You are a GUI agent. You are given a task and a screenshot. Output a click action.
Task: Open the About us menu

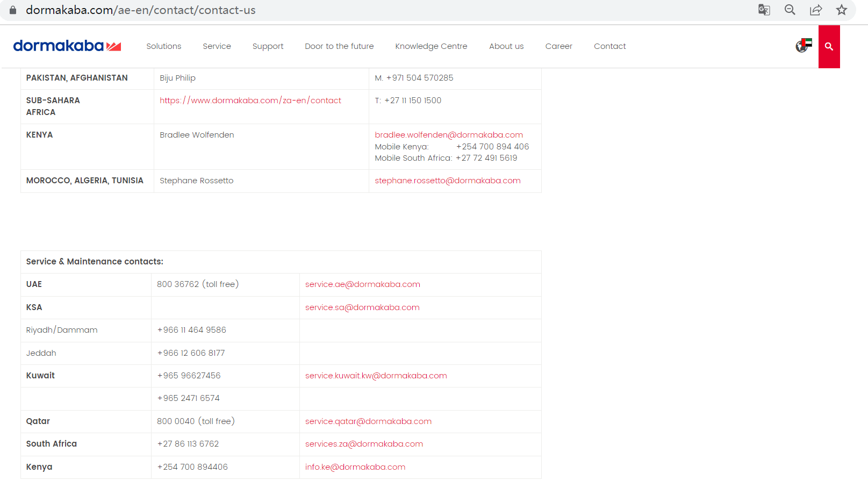[506, 46]
